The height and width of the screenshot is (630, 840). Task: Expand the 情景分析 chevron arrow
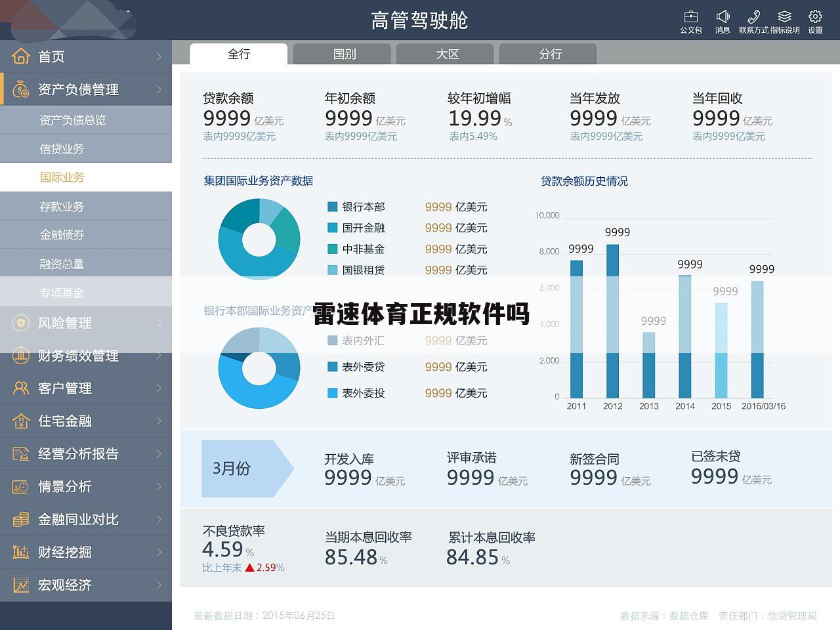[x=159, y=486]
